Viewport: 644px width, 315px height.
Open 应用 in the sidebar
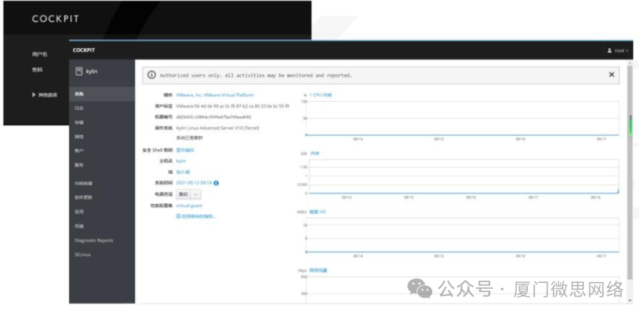(102, 211)
